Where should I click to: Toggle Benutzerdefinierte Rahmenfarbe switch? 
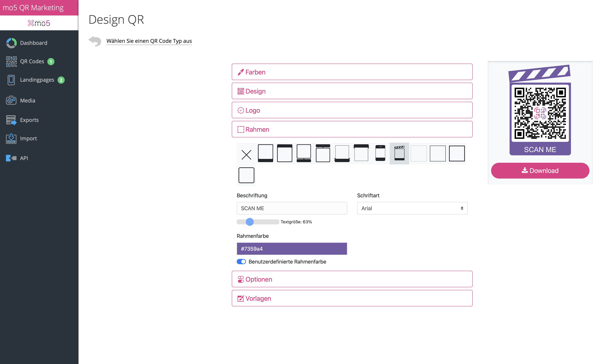click(241, 262)
